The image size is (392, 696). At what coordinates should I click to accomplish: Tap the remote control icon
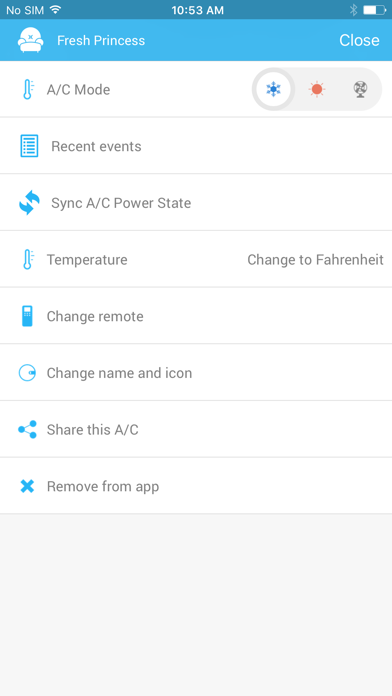(28, 316)
